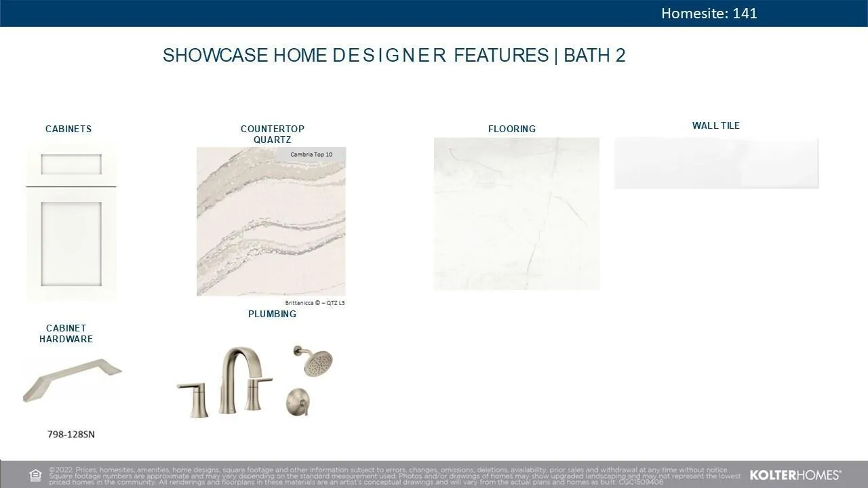Screen dimensions: 868x488
Task: Click the copyright disclaimer text in footer
Action: pos(393,475)
